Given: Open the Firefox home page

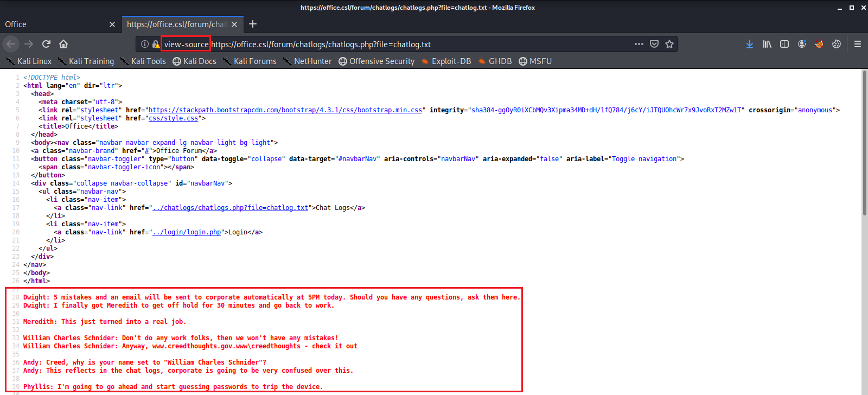Looking at the screenshot, I should [63, 44].
